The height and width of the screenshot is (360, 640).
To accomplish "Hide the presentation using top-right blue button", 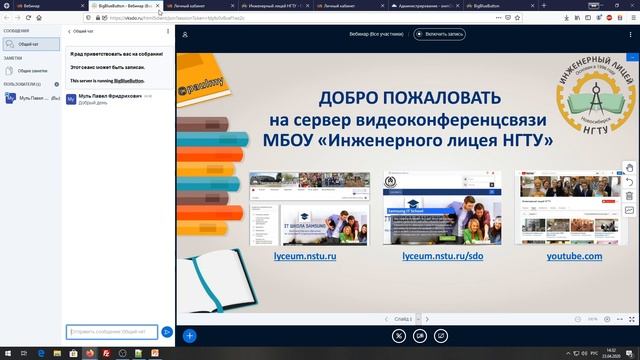I will pos(633,57).
